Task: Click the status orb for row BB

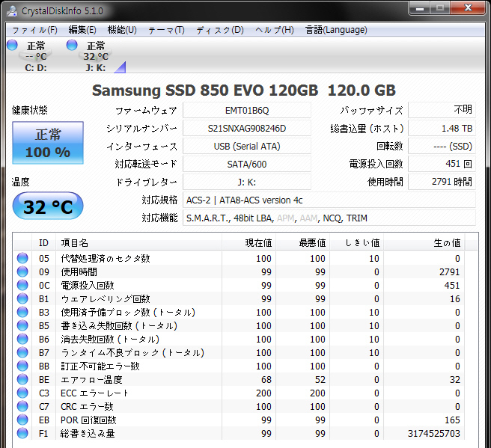Action: 22,366
